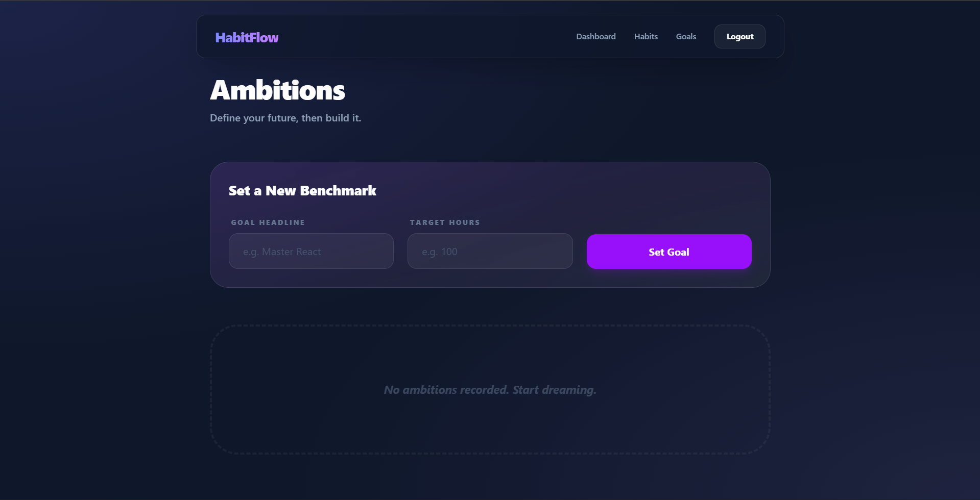This screenshot has height=500, width=980.
Task: Click the 'e.g. 100' placeholder text
Action: (x=439, y=252)
